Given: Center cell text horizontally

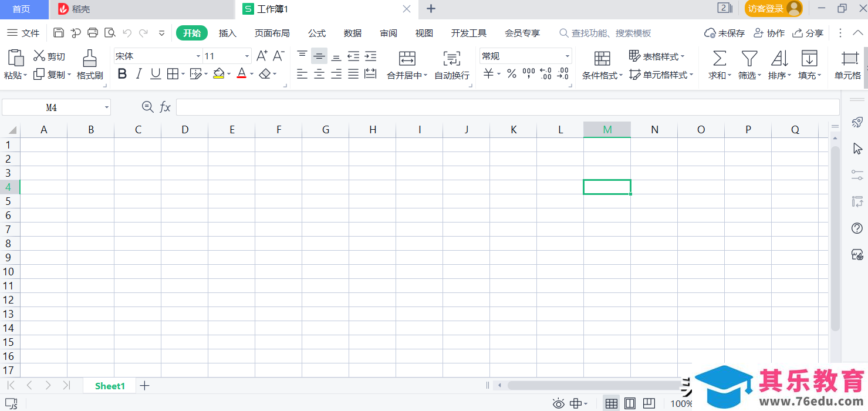Looking at the screenshot, I should pos(319,74).
